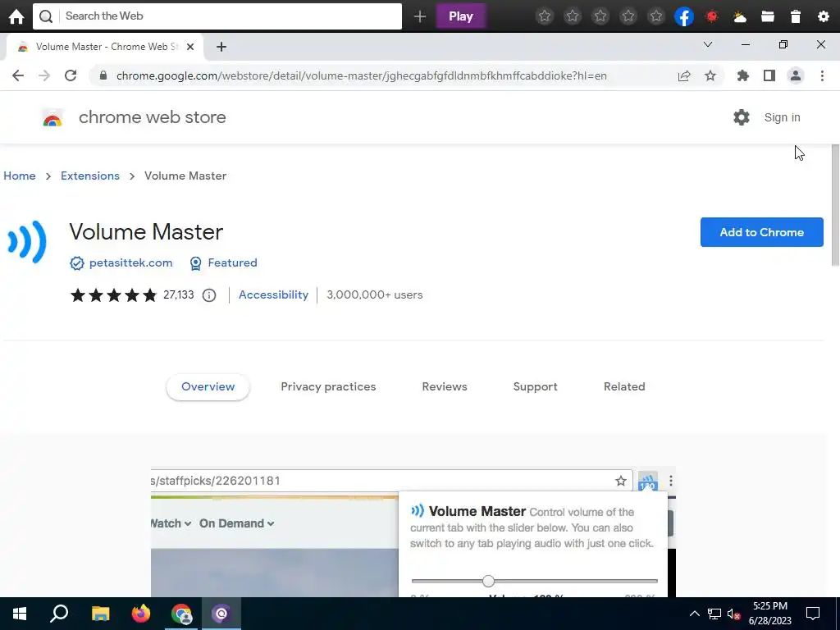Open the Related tab
840x630 pixels.
[x=624, y=387]
